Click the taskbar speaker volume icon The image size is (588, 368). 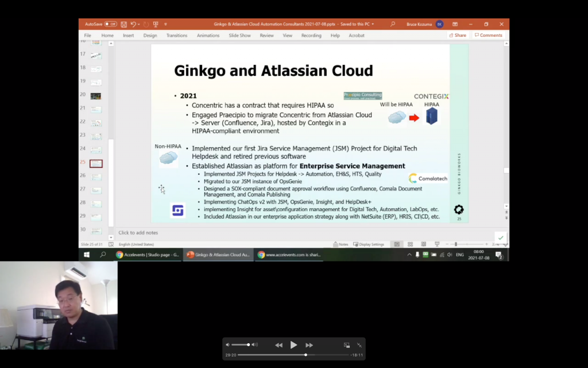[x=450, y=255]
